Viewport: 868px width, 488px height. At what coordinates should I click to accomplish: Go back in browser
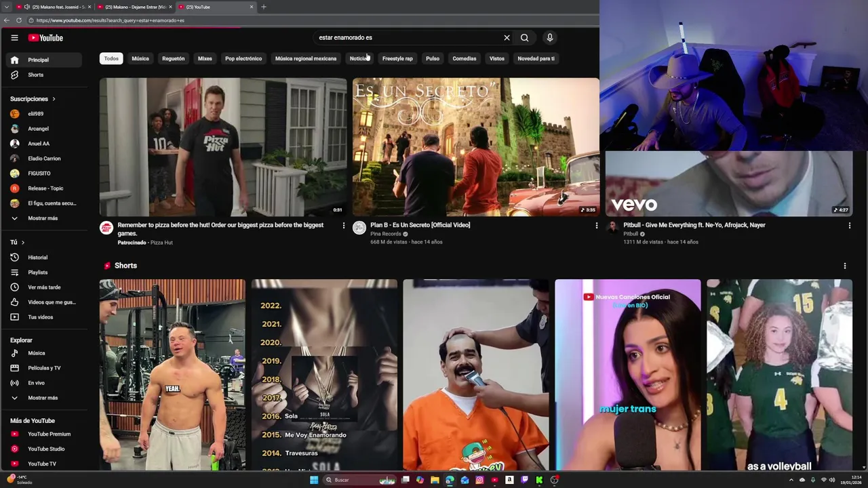[7, 20]
